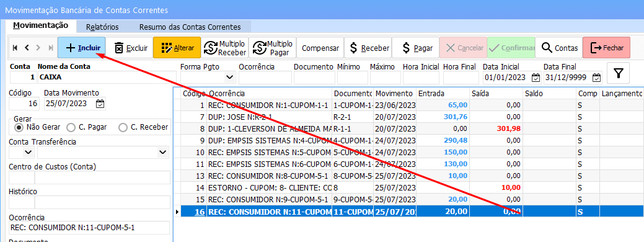Click the Incluir button
The image size is (644, 242).
click(82, 48)
